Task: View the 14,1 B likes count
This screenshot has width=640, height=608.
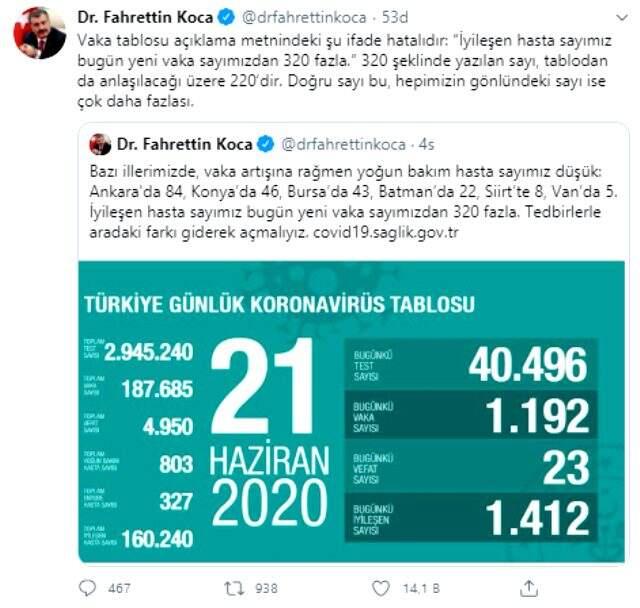Action: tap(421, 588)
